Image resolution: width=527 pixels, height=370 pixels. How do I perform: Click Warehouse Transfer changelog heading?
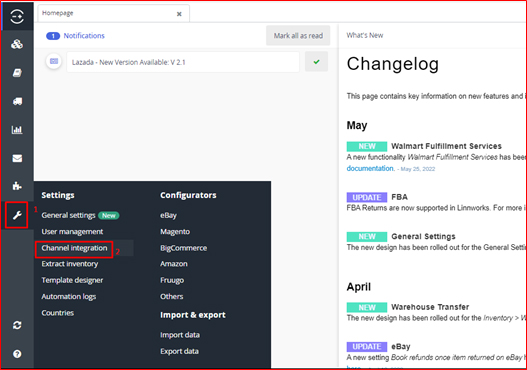point(430,307)
